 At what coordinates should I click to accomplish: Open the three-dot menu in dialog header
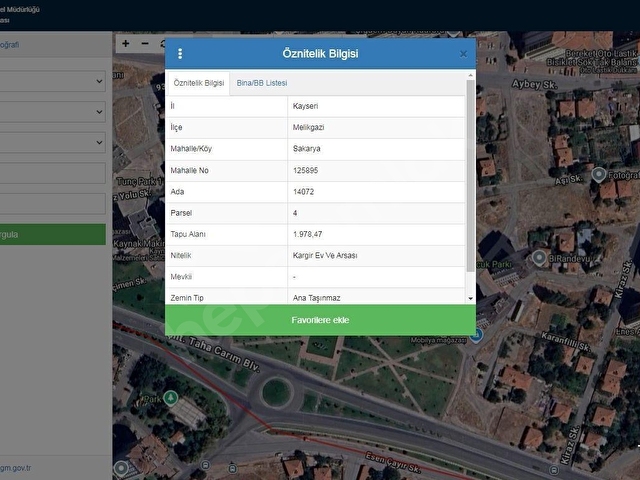180,53
